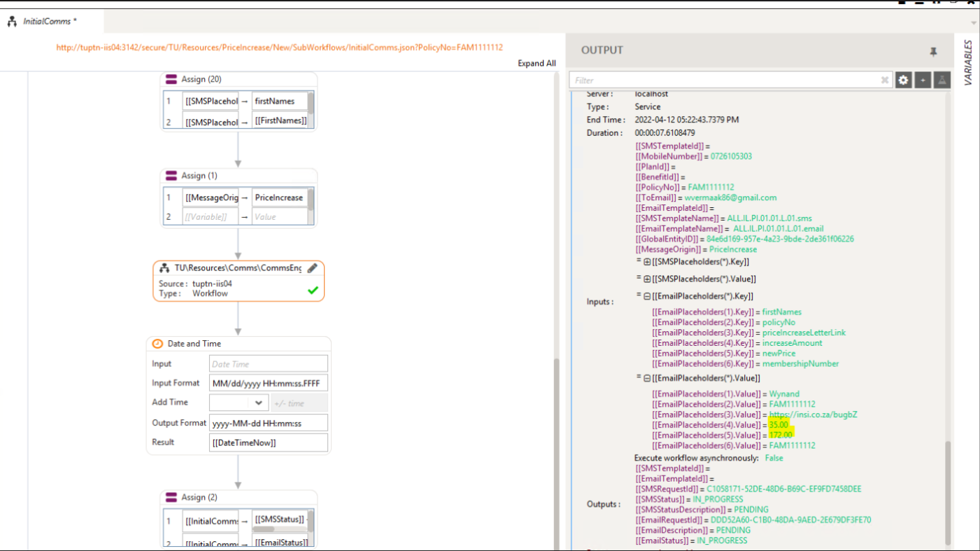Click the TU\Resources\Comms\CommsEng node title
This screenshot has height=551, width=980.
coord(238,268)
